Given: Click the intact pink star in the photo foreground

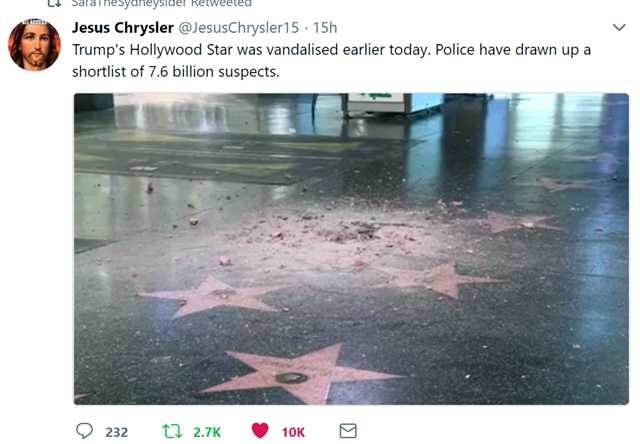Looking at the screenshot, I should (300, 373).
